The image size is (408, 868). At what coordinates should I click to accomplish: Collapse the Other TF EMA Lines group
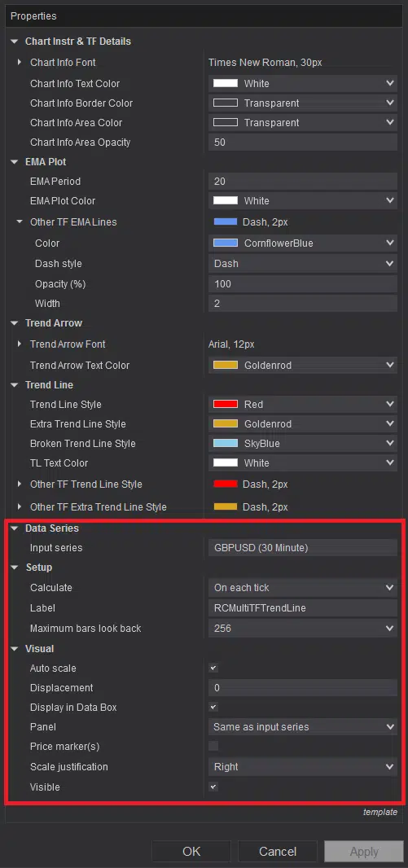coord(20,222)
